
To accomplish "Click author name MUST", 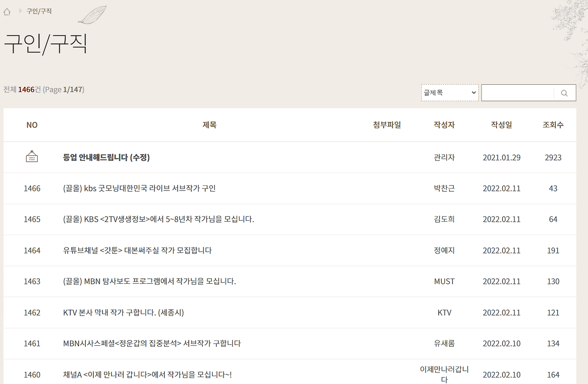I will (444, 281).
